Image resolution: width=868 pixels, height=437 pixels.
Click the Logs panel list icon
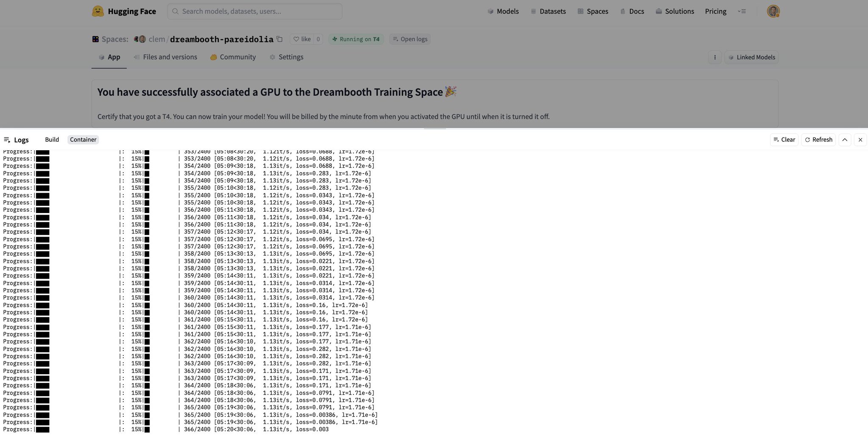click(7, 140)
